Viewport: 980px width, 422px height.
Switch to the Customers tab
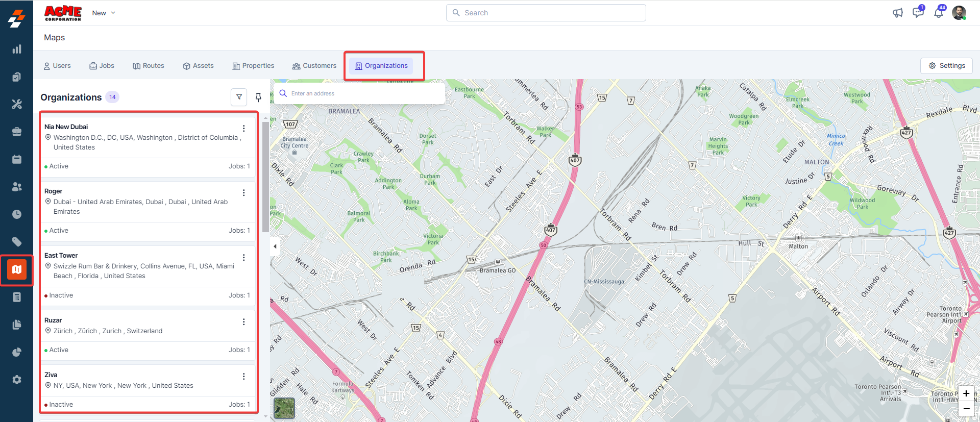[x=314, y=66]
